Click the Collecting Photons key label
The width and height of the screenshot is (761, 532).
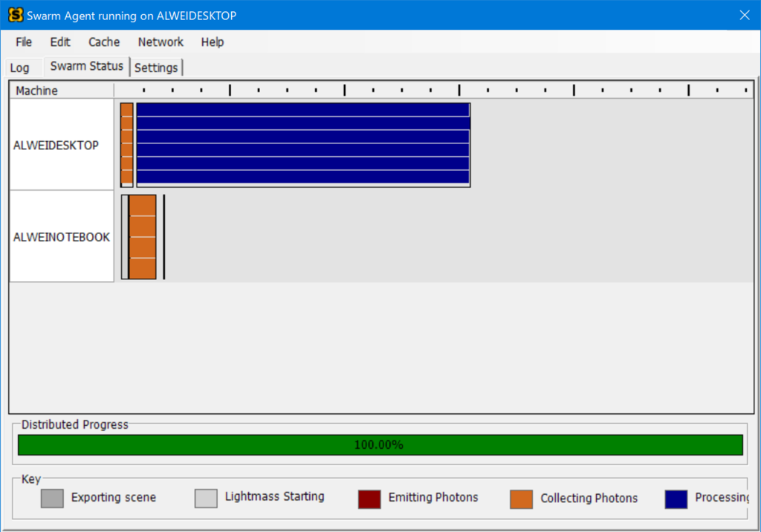pyautogui.click(x=589, y=499)
